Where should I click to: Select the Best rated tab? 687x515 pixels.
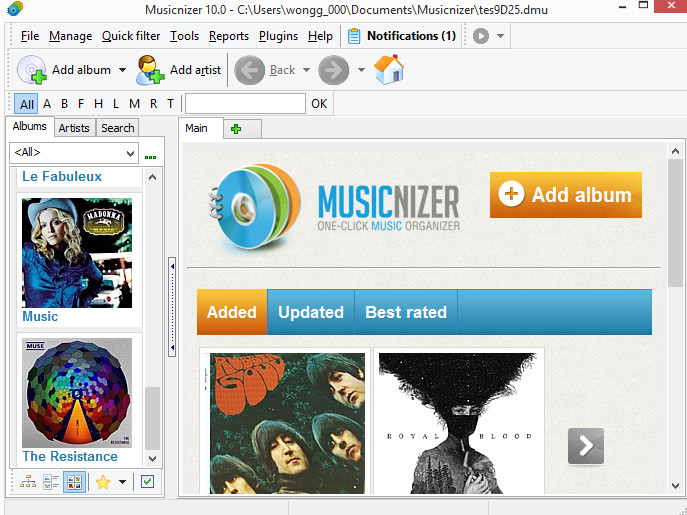[x=406, y=312]
